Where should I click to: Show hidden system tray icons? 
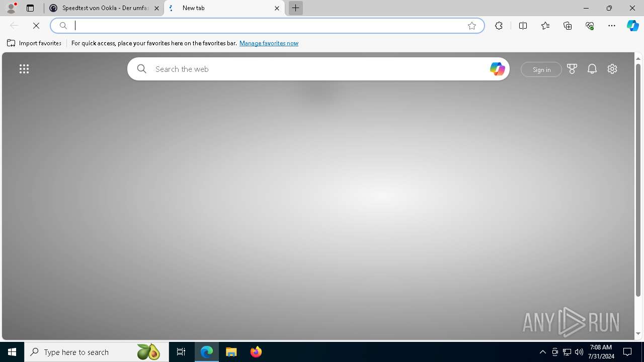542,352
